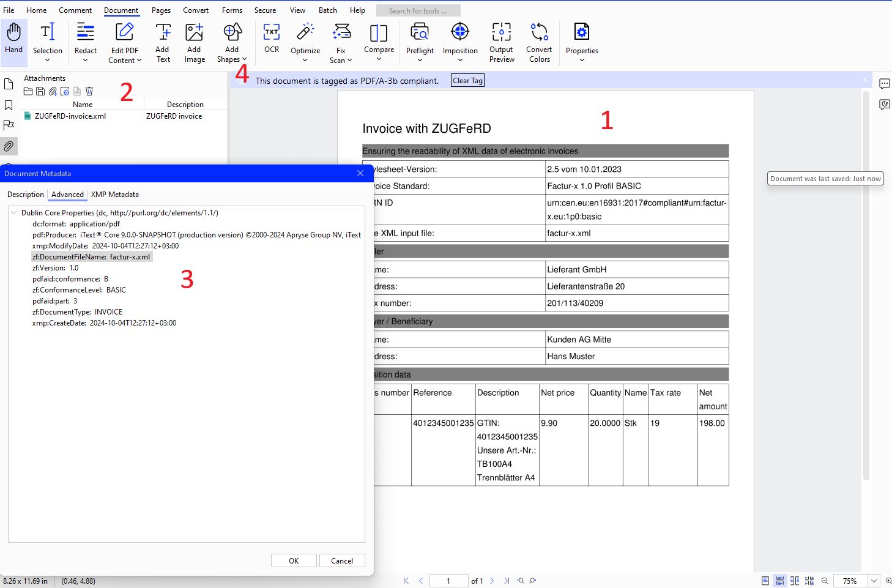
Task: Click the Clear Tag button
Action: (x=468, y=80)
